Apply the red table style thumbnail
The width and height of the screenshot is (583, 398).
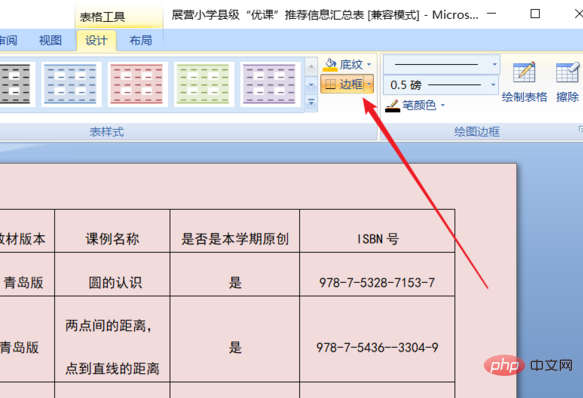click(137, 84)
